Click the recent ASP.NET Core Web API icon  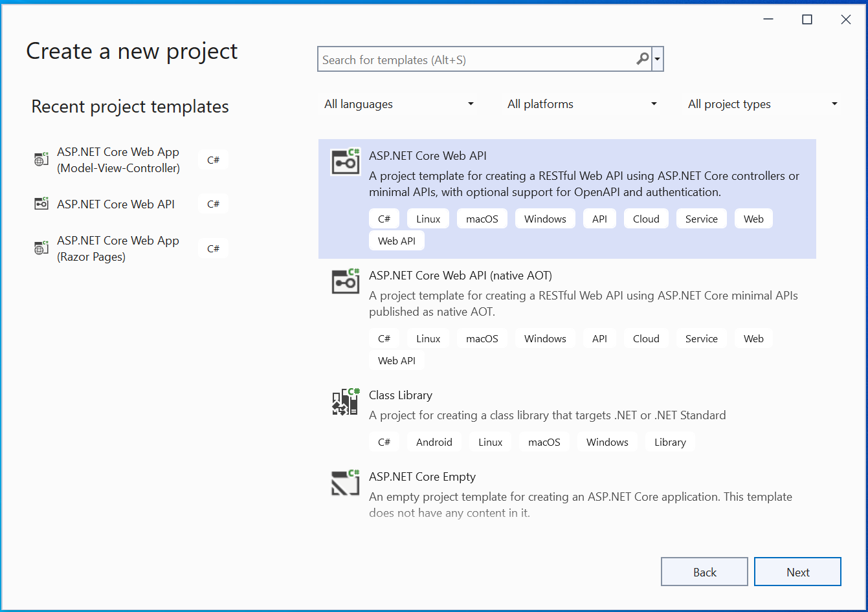click(x=41, y=204)
